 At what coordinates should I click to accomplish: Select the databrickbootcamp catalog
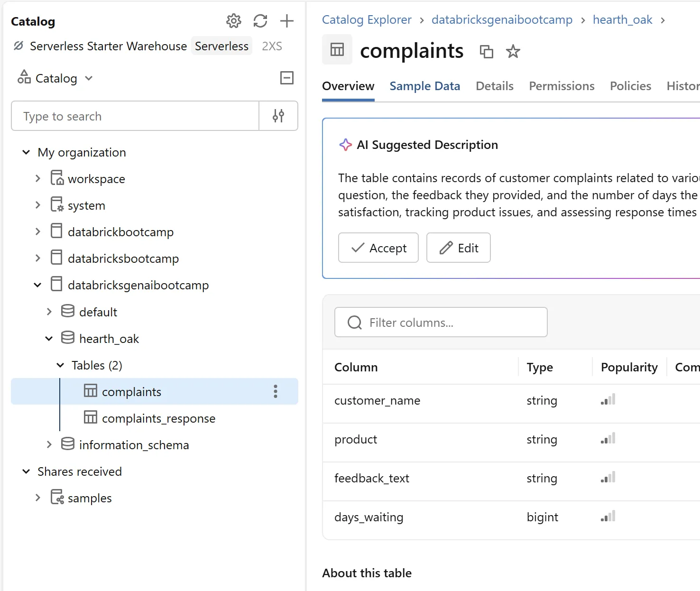(x=120, y=232)
